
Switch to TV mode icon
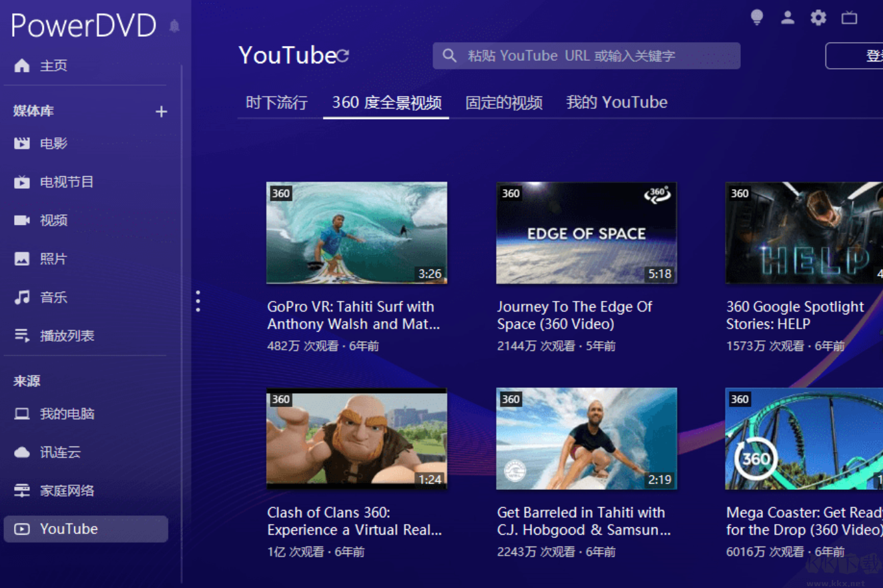click(x=849, y=17)
